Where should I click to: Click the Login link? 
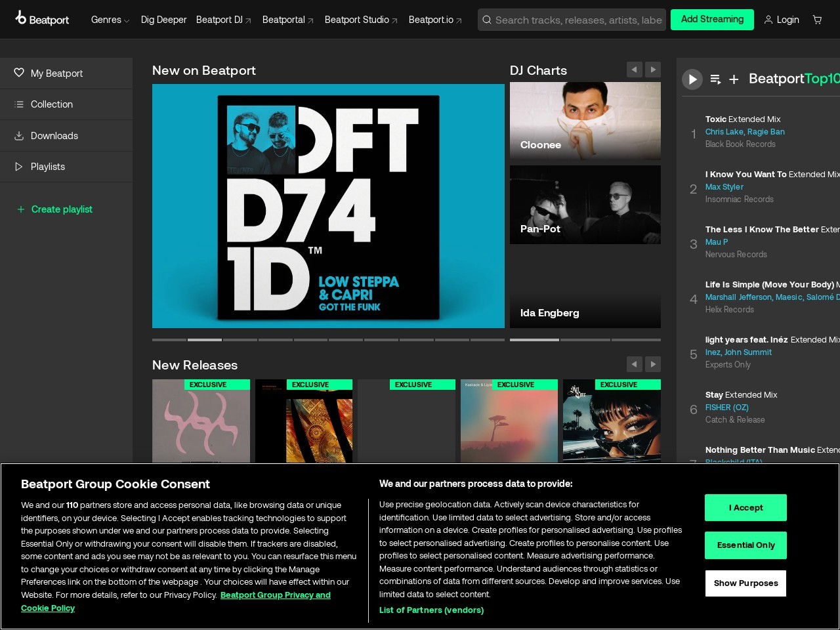(x=787, y=20)
